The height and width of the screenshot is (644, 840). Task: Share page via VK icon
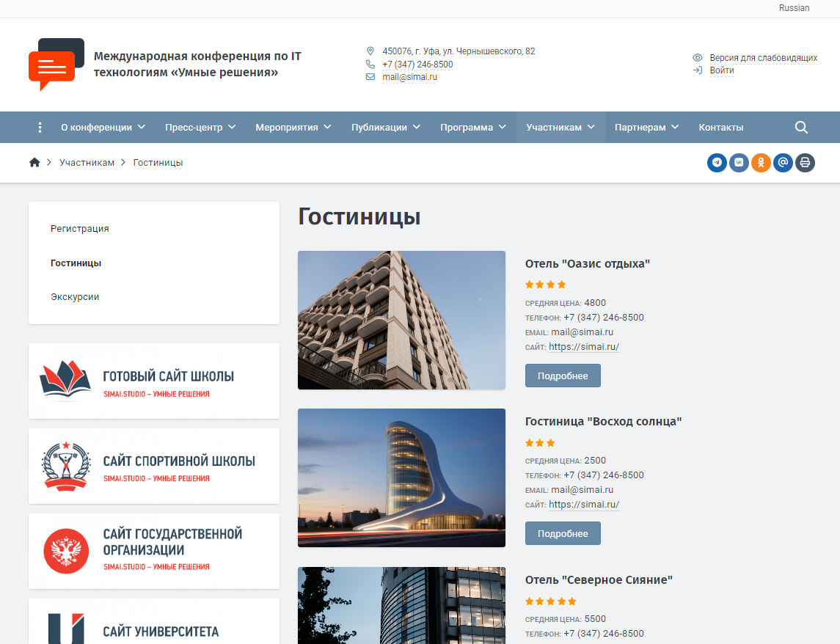[x=739, y=163]
